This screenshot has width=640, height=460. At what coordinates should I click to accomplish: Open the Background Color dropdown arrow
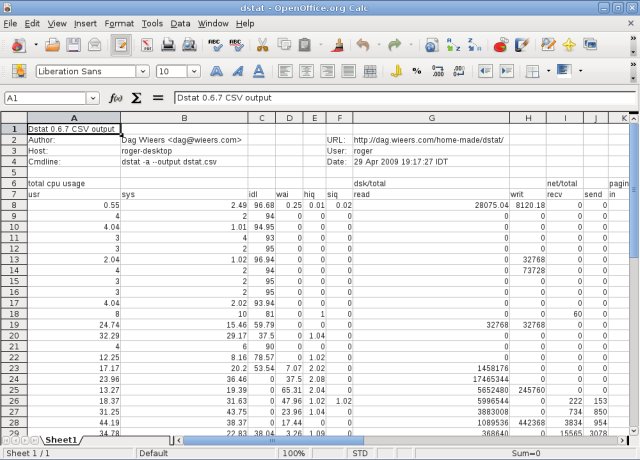[580, 71]
